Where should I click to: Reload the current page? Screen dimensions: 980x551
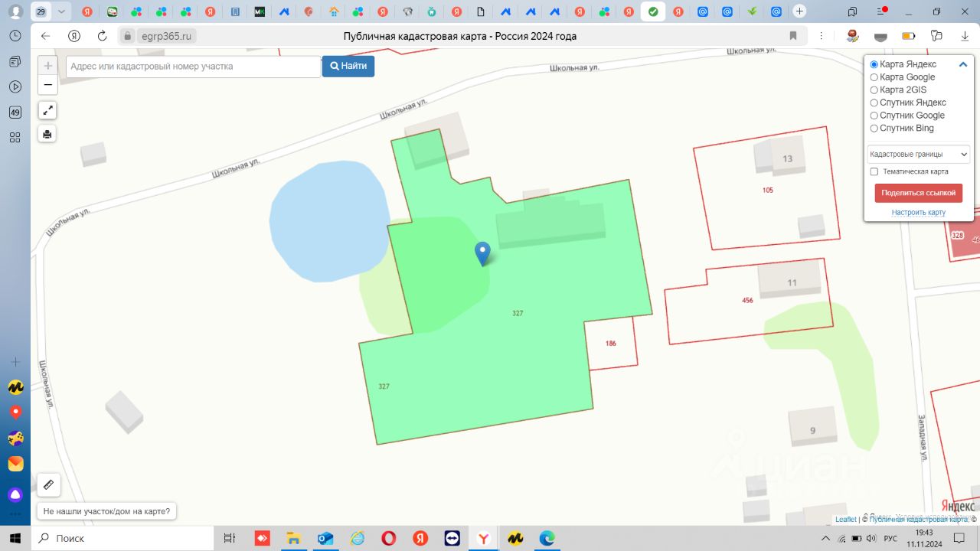103,36
